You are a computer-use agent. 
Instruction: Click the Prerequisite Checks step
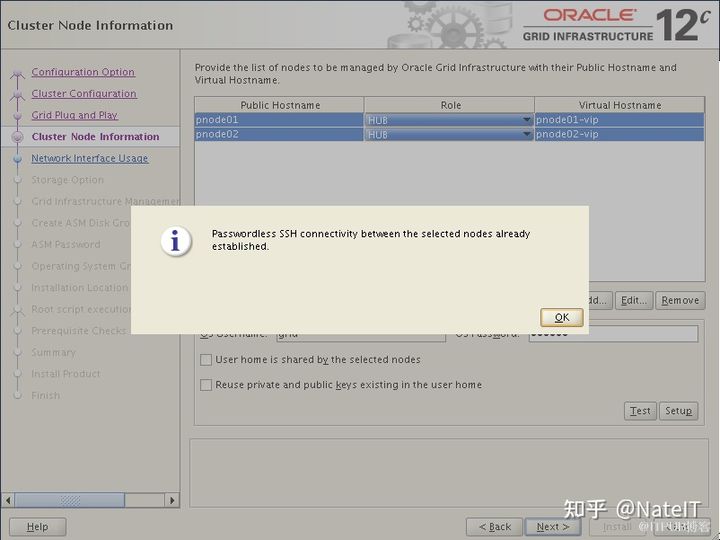79,331
